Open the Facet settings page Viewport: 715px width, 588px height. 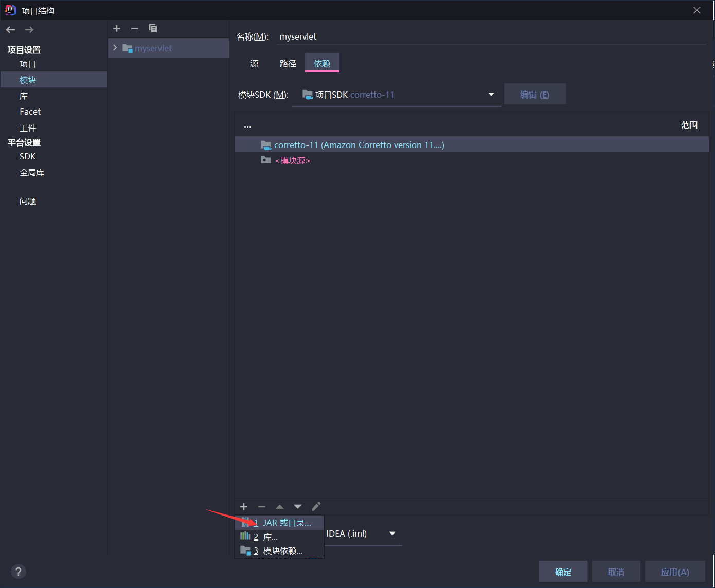click(x=30, y=112)
